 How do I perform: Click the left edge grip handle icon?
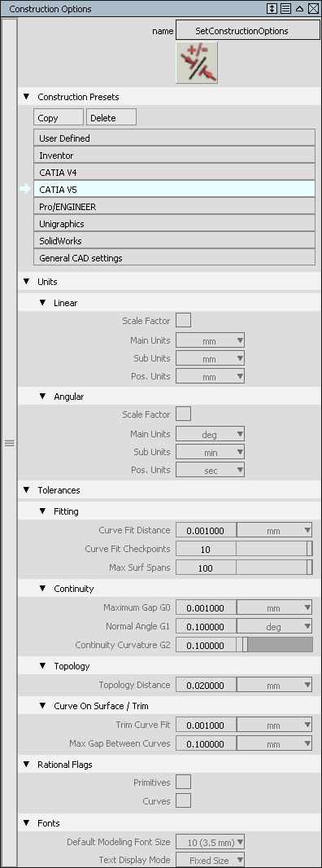click(x=10, y=443)
